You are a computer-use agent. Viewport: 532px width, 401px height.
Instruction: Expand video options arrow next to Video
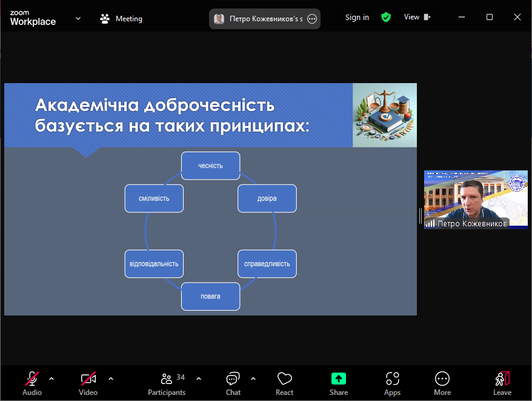(x=111, y=379)
